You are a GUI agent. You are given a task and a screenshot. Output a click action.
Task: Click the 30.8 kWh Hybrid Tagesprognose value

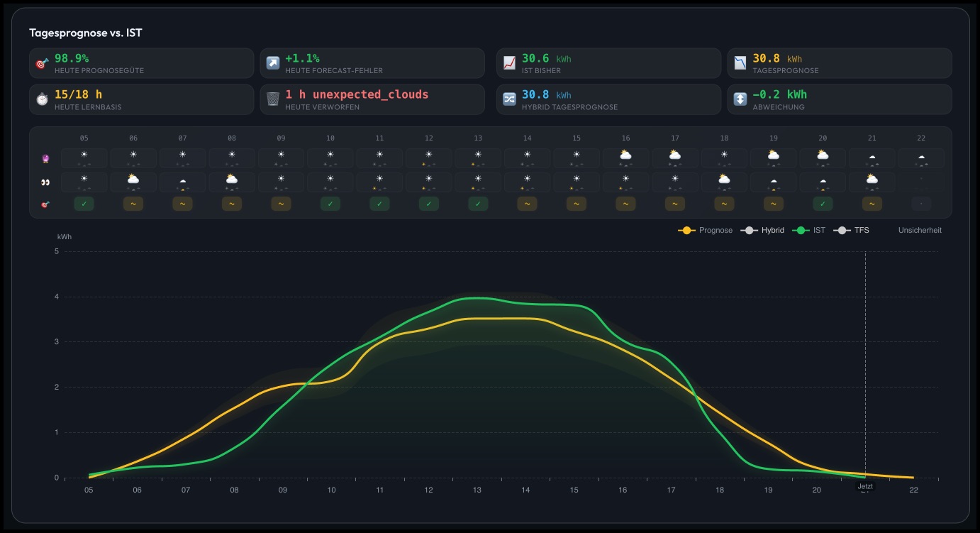tap(546, 94)
